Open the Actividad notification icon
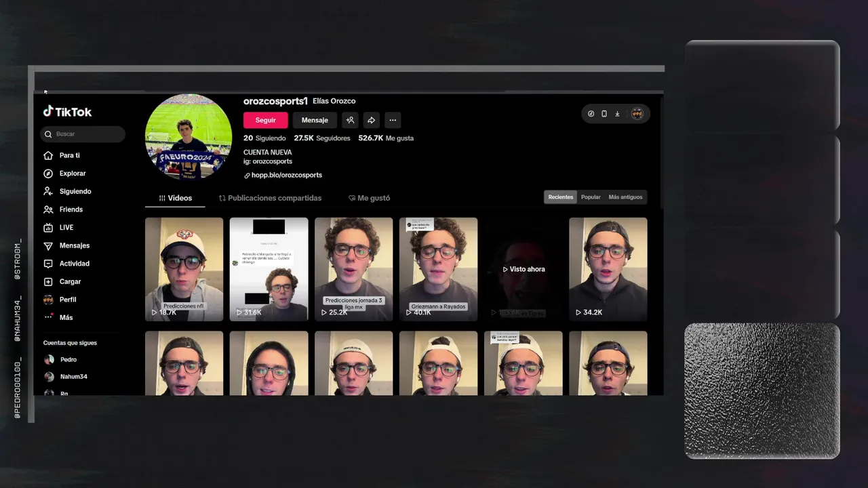Image resolution: width=868 pixels, height=488 pixels. (48, 264)
